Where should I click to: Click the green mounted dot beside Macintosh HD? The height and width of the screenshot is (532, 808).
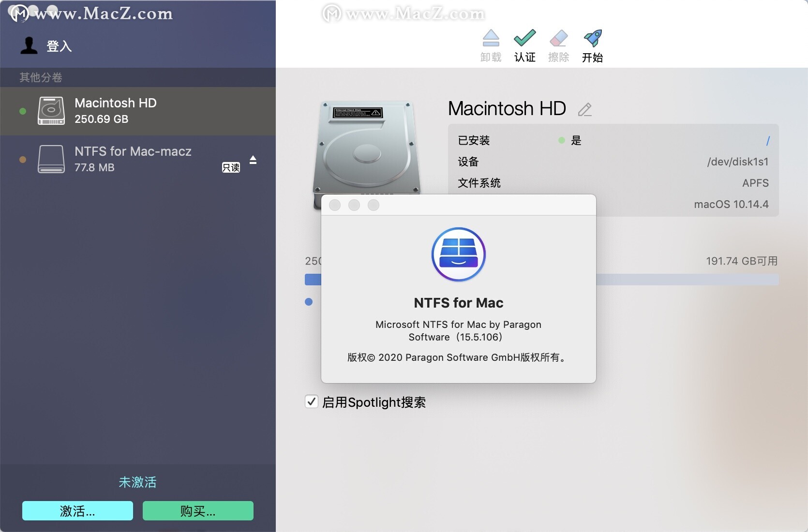click(x=23, y=111)
